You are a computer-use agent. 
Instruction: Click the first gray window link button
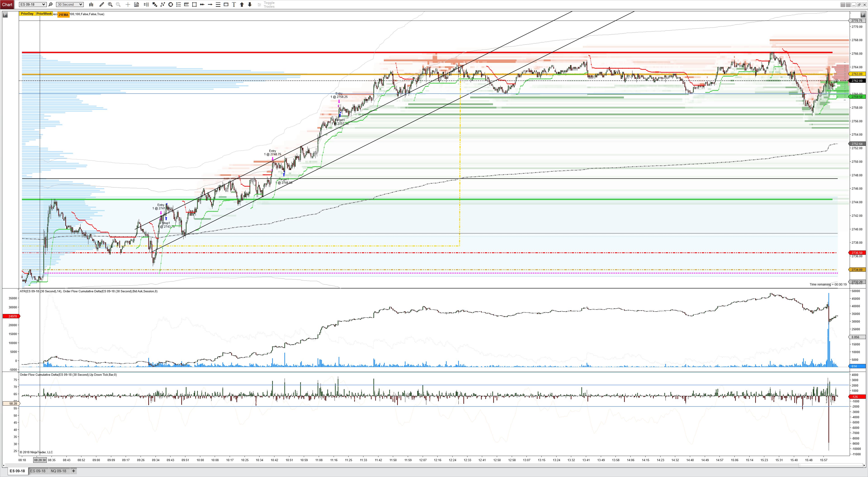(843, 5)
